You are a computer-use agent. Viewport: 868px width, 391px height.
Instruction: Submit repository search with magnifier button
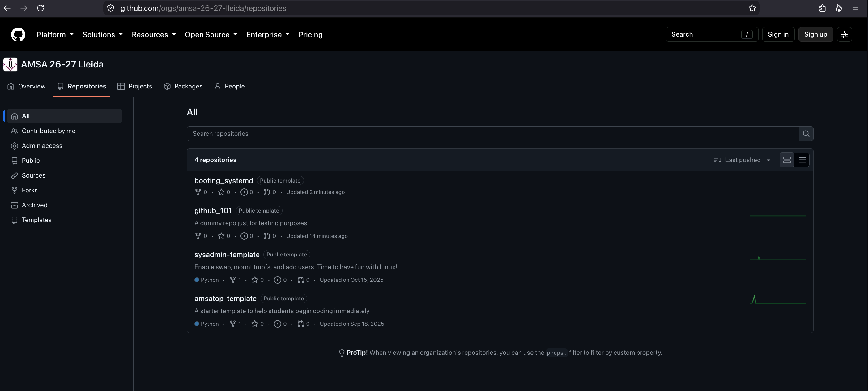point(806,134)
